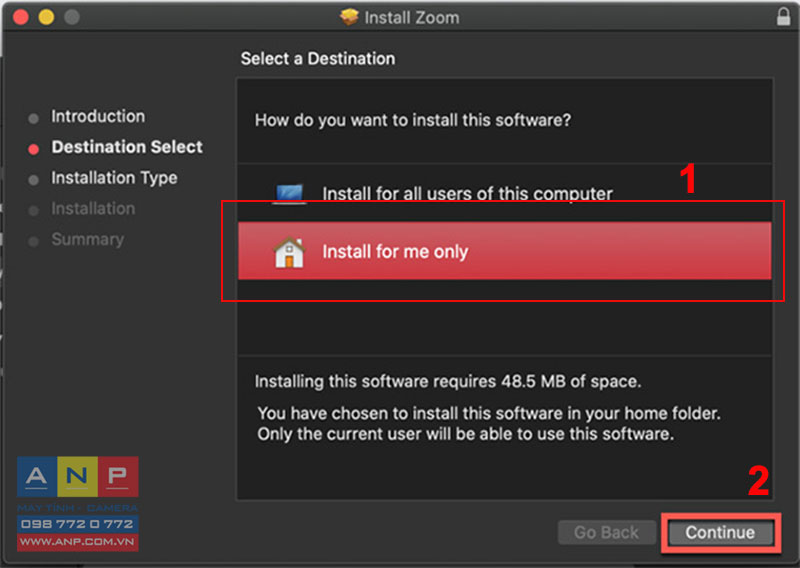
Task: Click the package icon beside Install Zoom title
Action: [x=349, y=17]
